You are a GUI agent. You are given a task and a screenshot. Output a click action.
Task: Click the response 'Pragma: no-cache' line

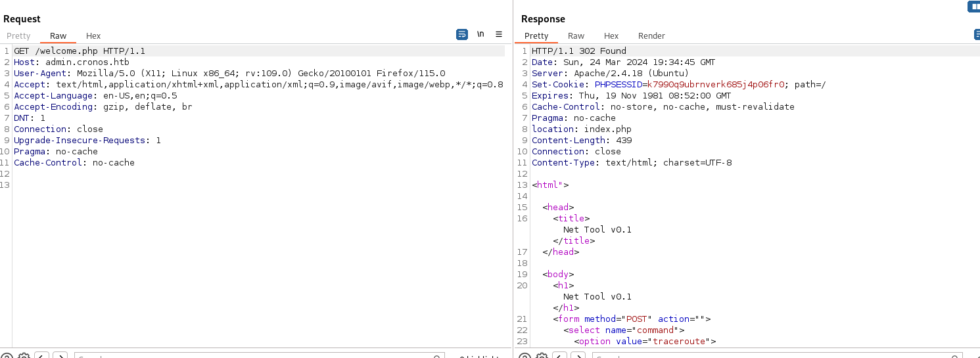pos(574,118)
